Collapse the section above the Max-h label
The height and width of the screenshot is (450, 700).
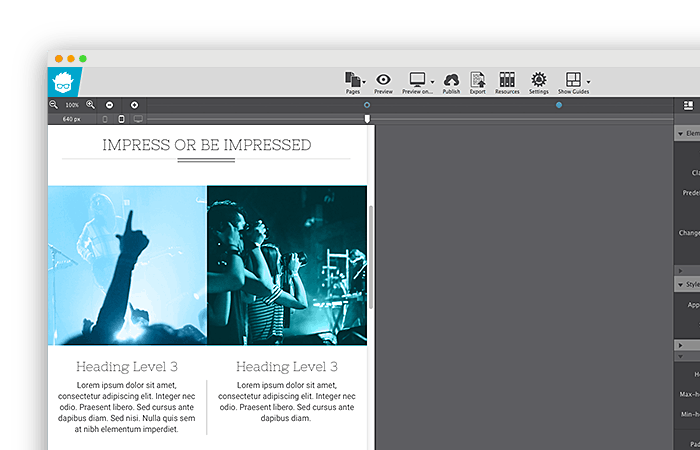pyautogui.click(x=681, y=357)
